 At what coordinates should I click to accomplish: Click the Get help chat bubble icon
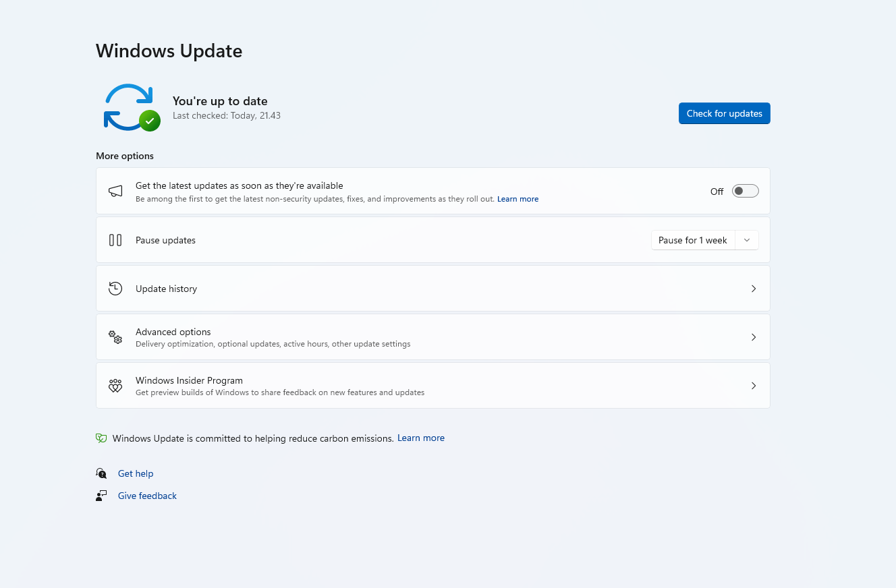101,473
